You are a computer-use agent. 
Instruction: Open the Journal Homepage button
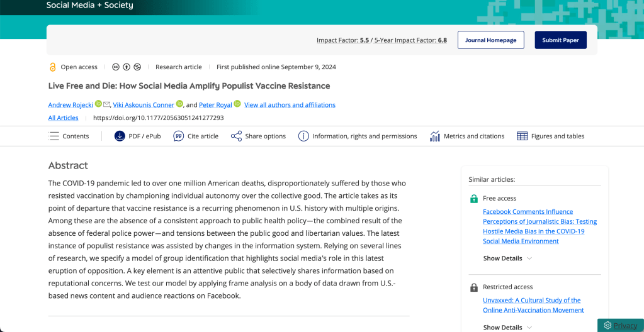coord(490,40)
